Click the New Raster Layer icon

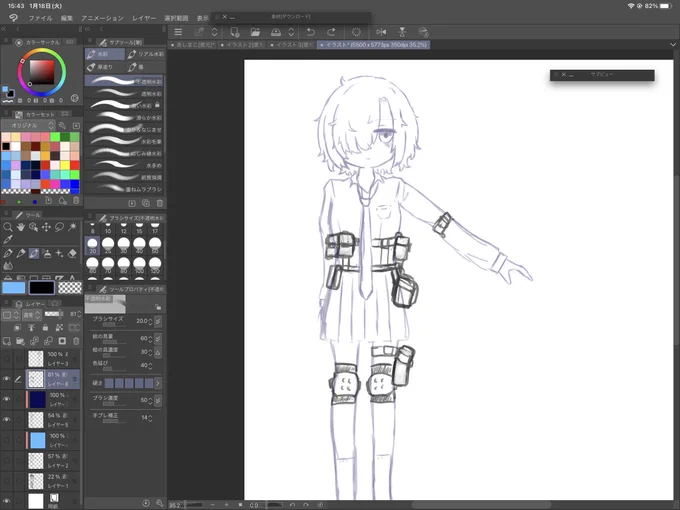pyautogui.click(x=7, y=341)
